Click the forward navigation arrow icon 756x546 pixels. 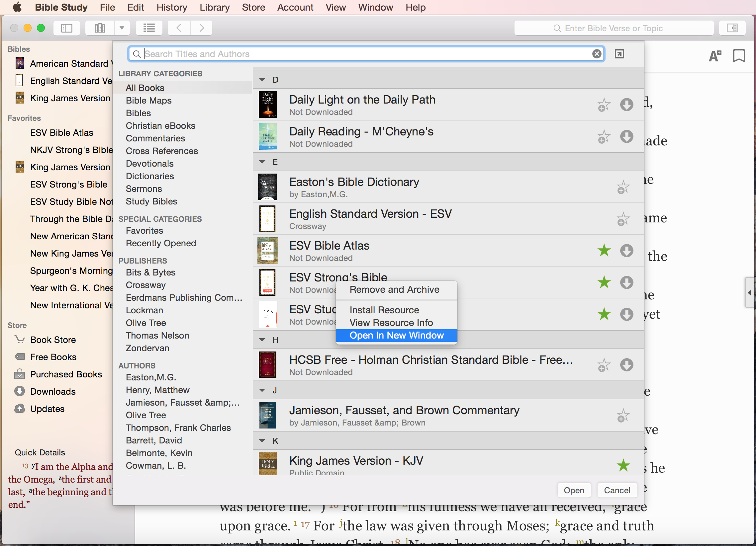(x=201, y=28)
